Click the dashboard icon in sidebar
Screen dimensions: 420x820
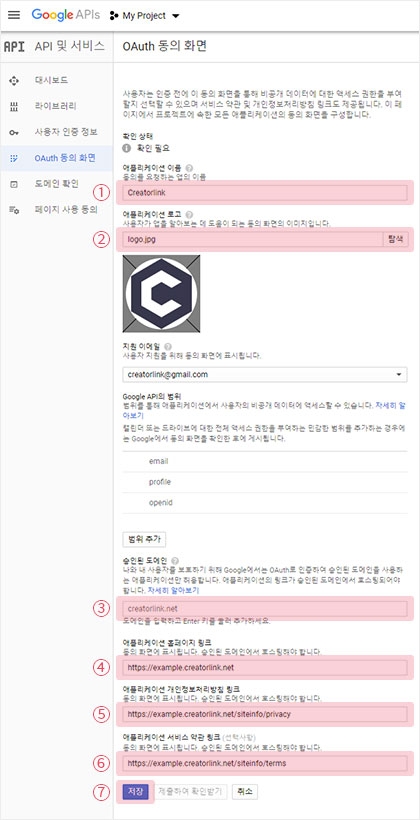click(x=14, y=81)
